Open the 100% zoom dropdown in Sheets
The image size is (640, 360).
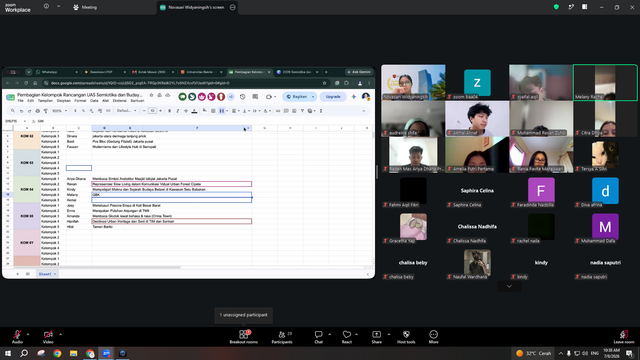[x=60, y=111]
